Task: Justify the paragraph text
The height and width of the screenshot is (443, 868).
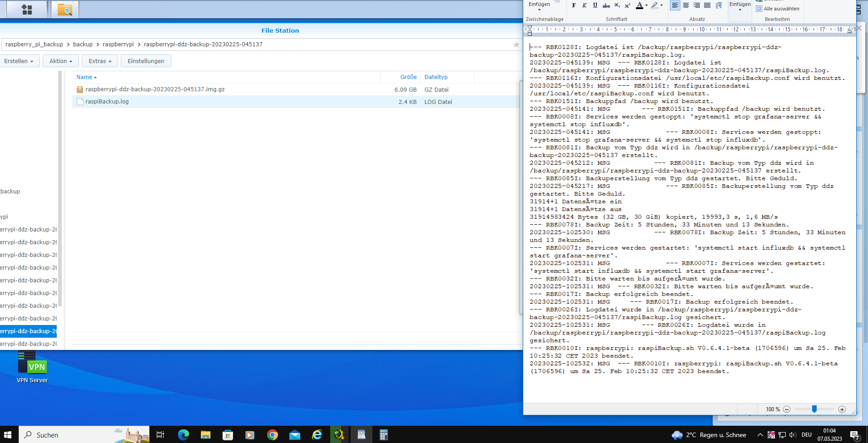Action: point(707,5)
